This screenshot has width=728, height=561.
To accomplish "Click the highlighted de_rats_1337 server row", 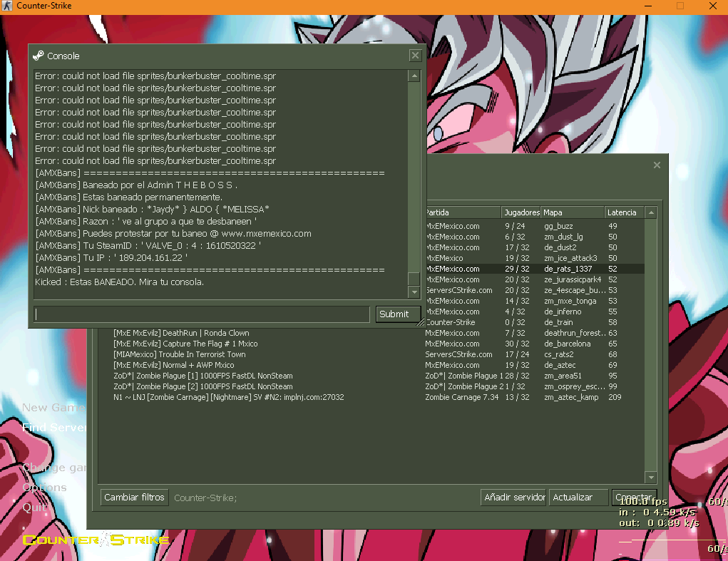I will pos(535,269).
